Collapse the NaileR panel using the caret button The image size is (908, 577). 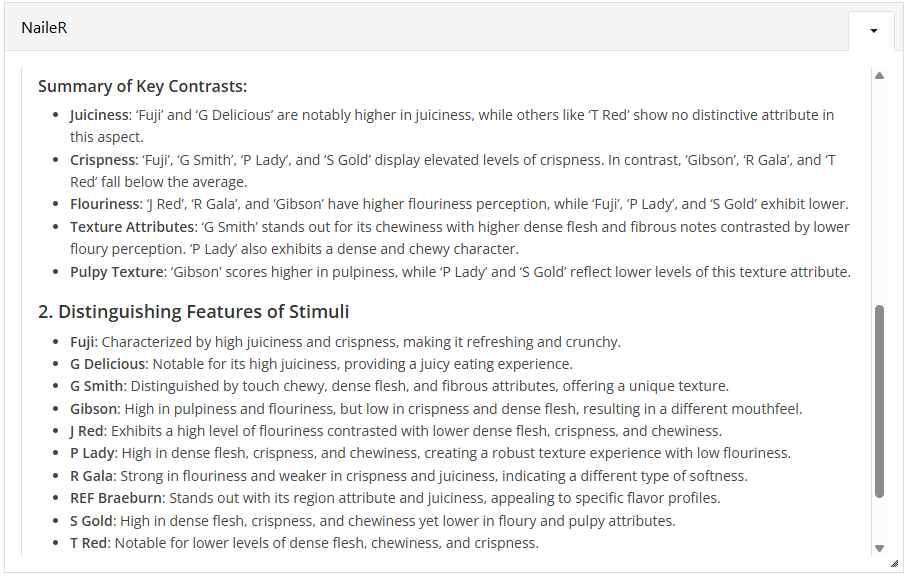click(x=874, y=31)
